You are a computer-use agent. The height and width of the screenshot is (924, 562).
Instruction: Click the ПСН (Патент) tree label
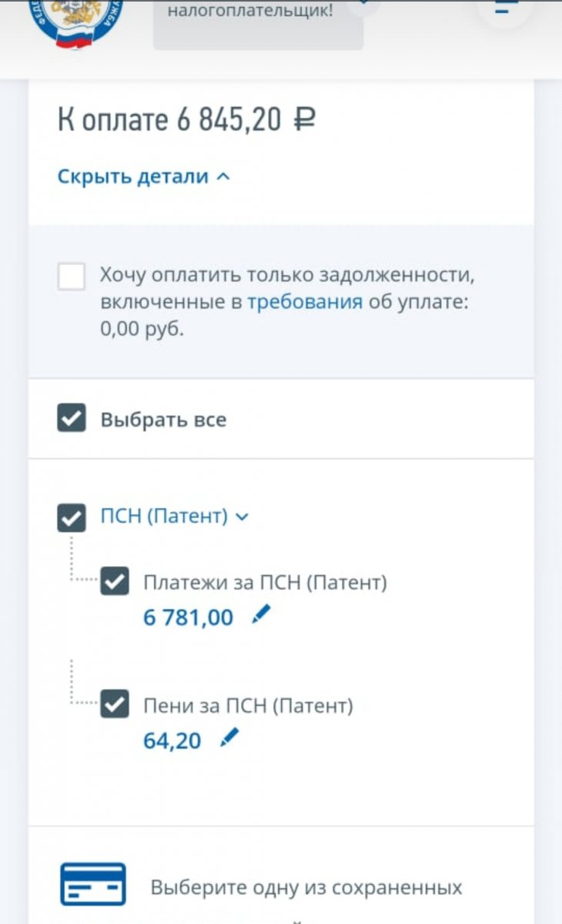(164, 517)
